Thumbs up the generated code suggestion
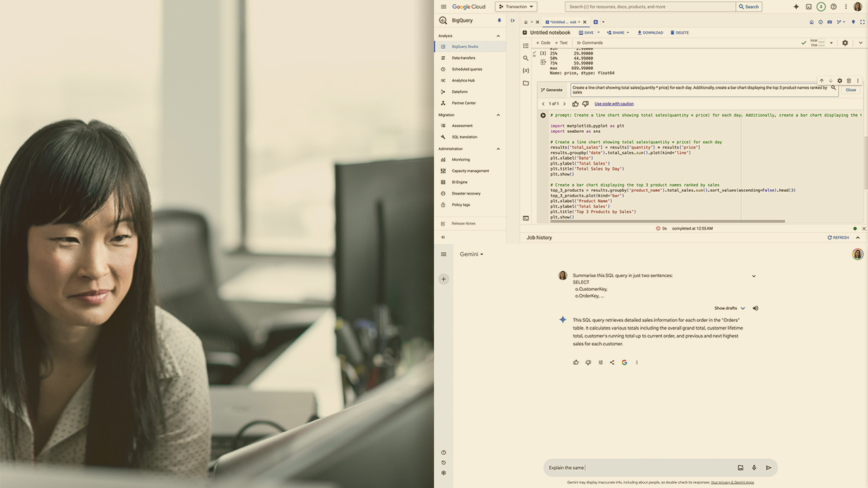Image resolution: width=868 pixels, height=488 pixels. click(x=576, y=104)
